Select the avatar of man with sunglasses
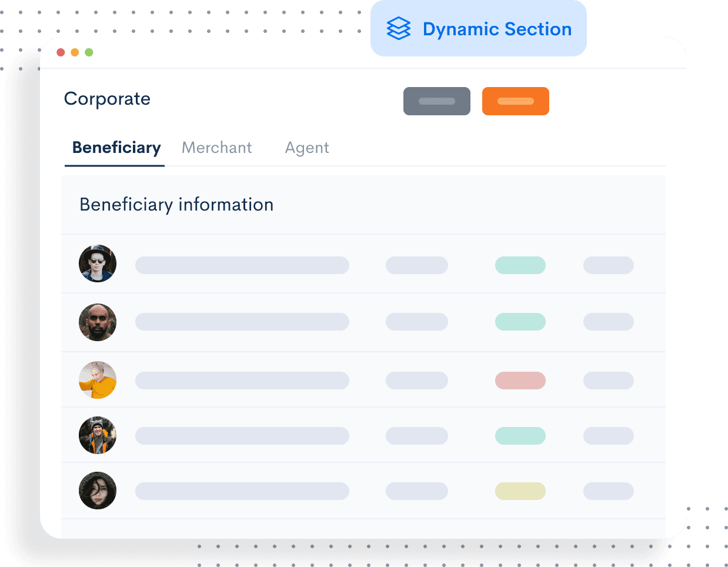 click(98, 264)
